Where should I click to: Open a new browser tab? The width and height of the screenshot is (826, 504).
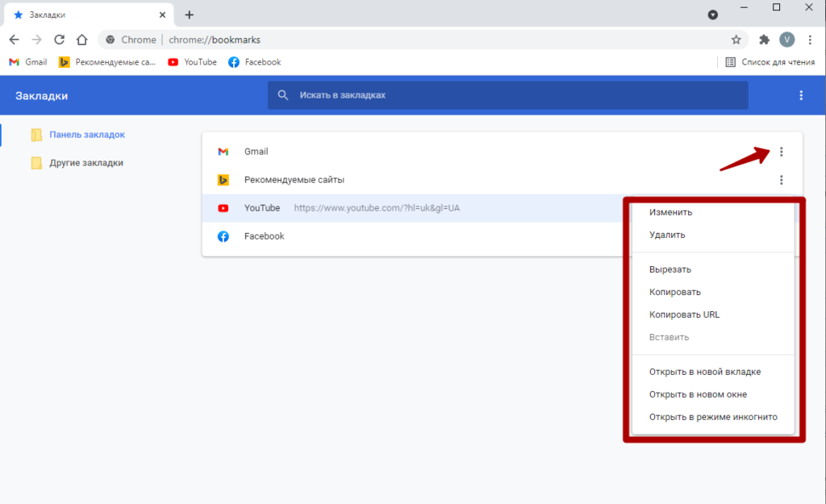pyautogui.click(x=190, y=15)
